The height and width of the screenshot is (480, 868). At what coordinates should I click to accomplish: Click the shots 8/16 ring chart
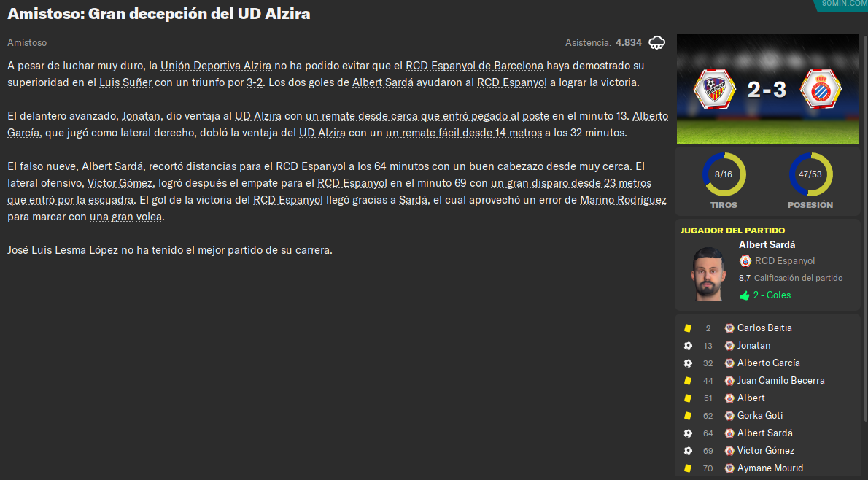pos(724,174)
